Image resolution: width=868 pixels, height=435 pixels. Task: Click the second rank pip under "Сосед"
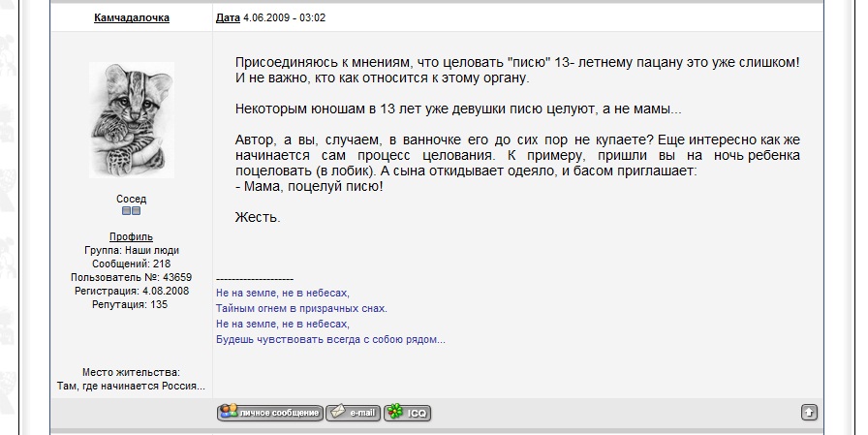[x=137, y=211]
